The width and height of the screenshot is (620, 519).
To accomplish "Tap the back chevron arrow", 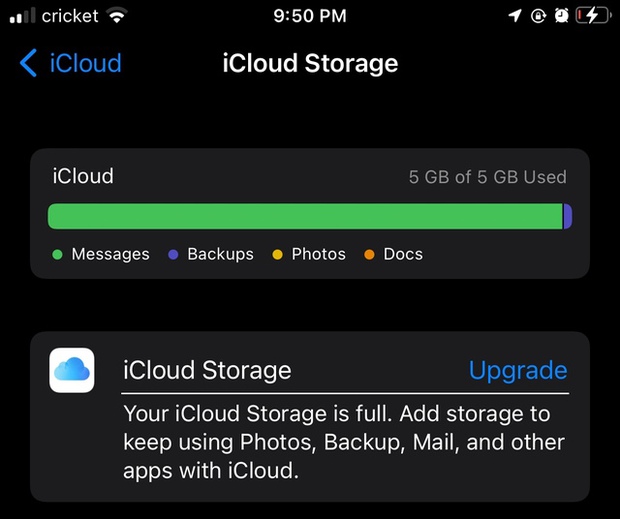I will 28,64.
